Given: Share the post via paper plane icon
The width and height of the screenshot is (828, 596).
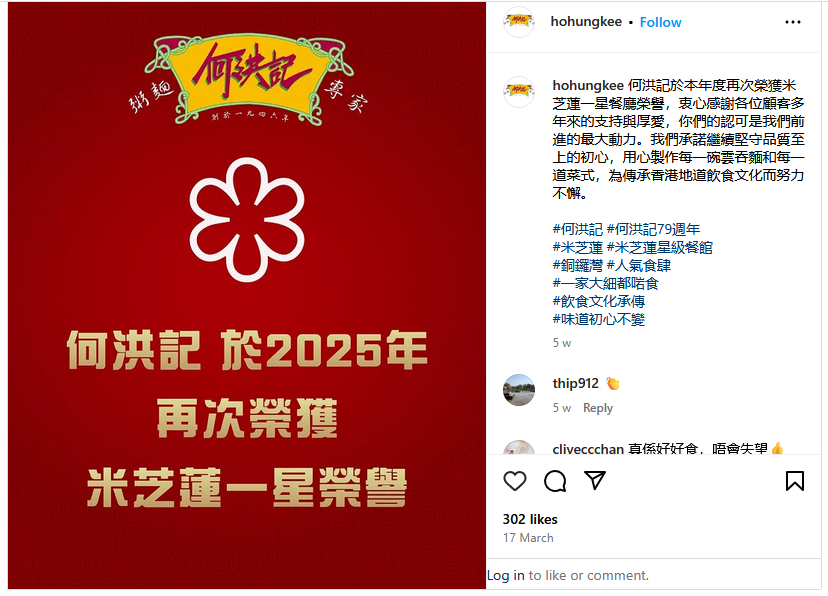Looking at the screenshot, I should coord(595,480).
